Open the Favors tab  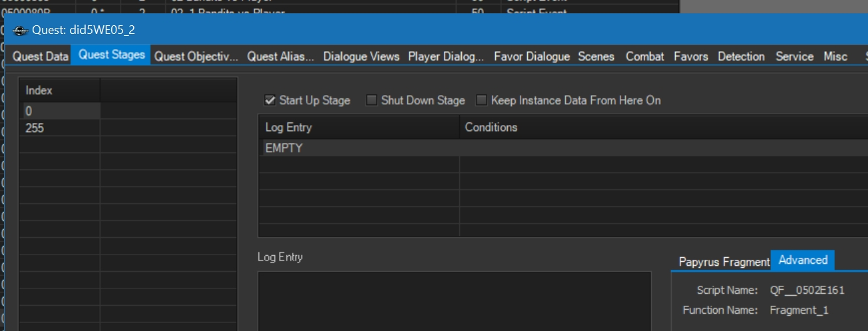[691, 56]
